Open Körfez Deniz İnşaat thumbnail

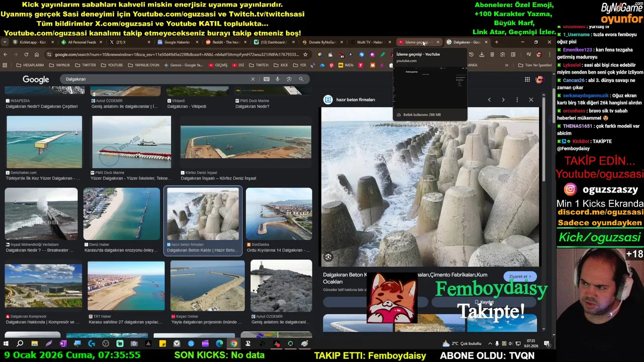[246, 142]
